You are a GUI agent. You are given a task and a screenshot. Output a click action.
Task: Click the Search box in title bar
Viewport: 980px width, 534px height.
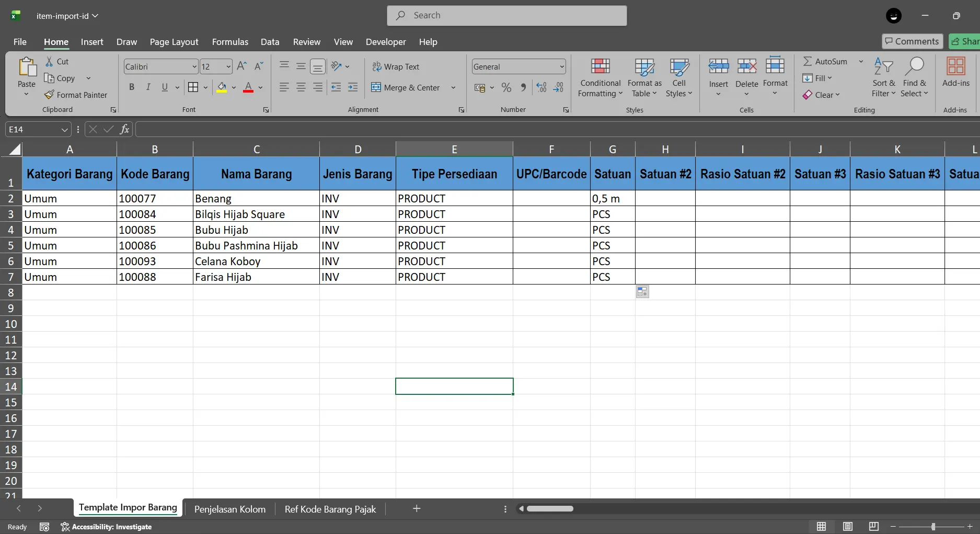506,16
